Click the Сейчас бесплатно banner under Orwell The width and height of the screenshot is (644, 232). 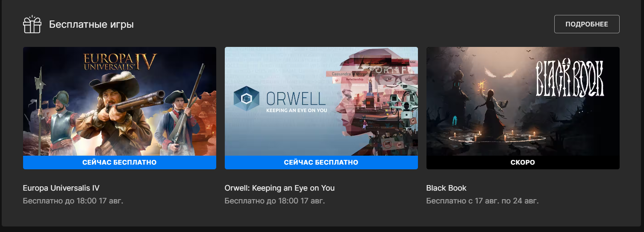[x=321, y=162]
